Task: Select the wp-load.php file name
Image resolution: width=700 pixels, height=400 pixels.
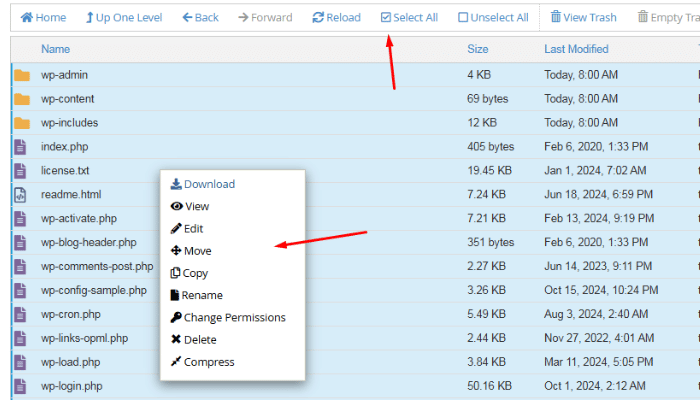Action: coord(71,362)
